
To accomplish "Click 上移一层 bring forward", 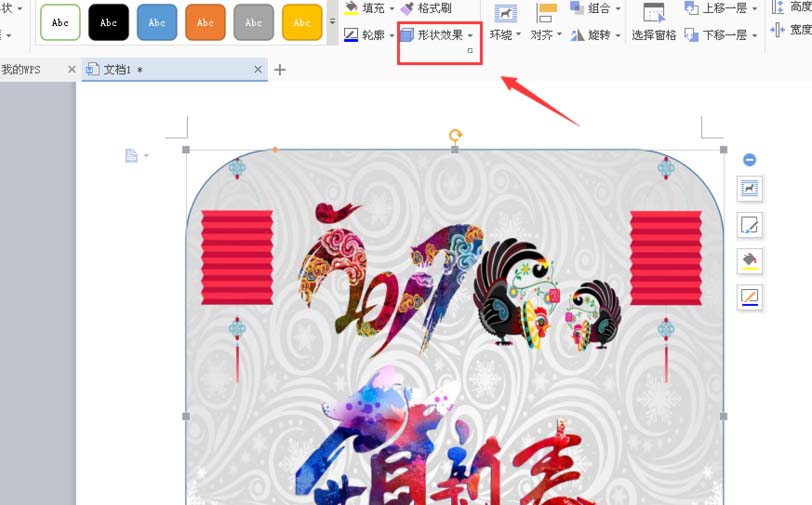I will coord(716,8).
